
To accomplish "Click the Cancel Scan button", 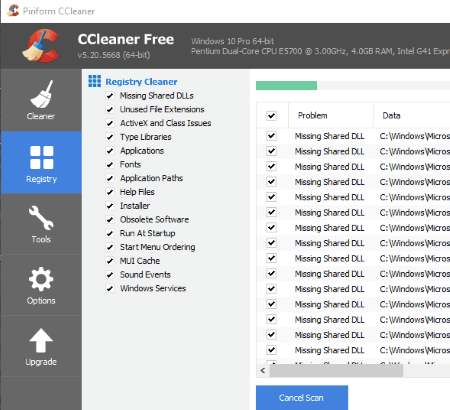I will [302, 397].
